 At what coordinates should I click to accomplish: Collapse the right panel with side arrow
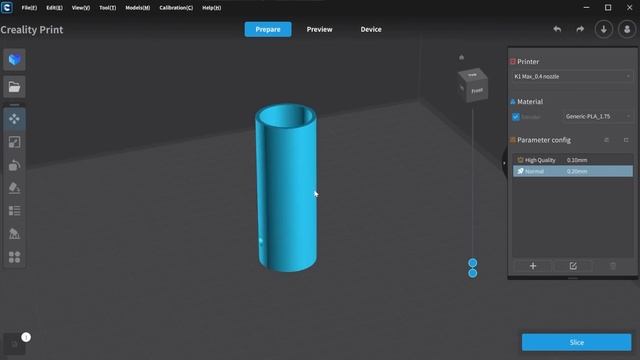(504, 163)
